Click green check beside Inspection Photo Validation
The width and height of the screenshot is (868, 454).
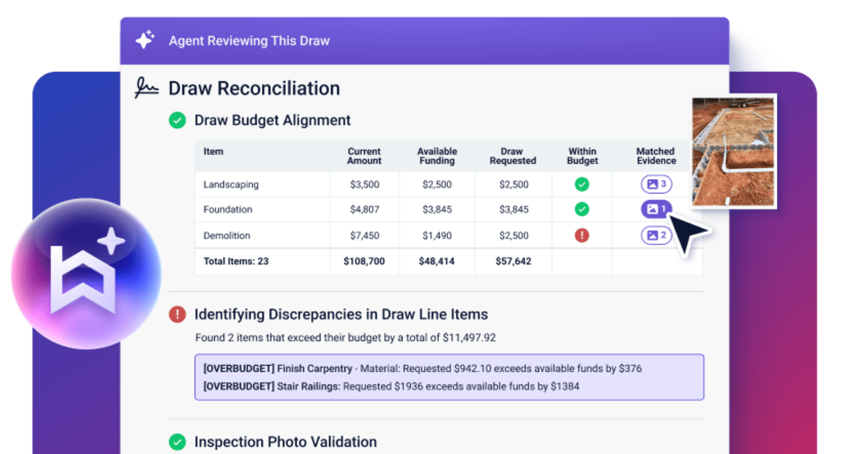pos(177,442)
